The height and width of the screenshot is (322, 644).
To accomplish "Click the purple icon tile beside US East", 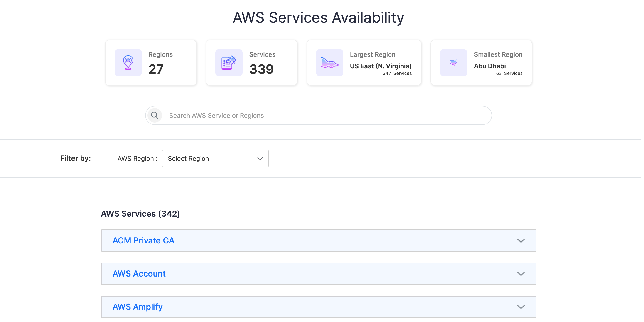I will click(329, 62).
